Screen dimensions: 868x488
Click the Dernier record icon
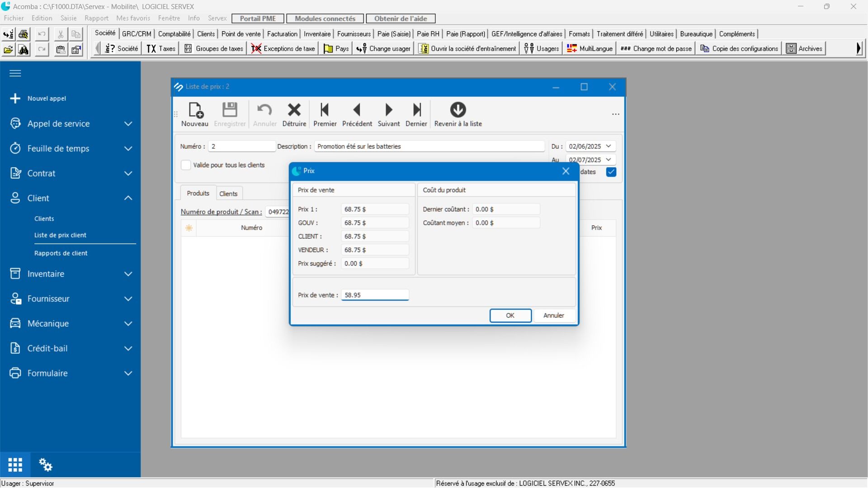416,110
